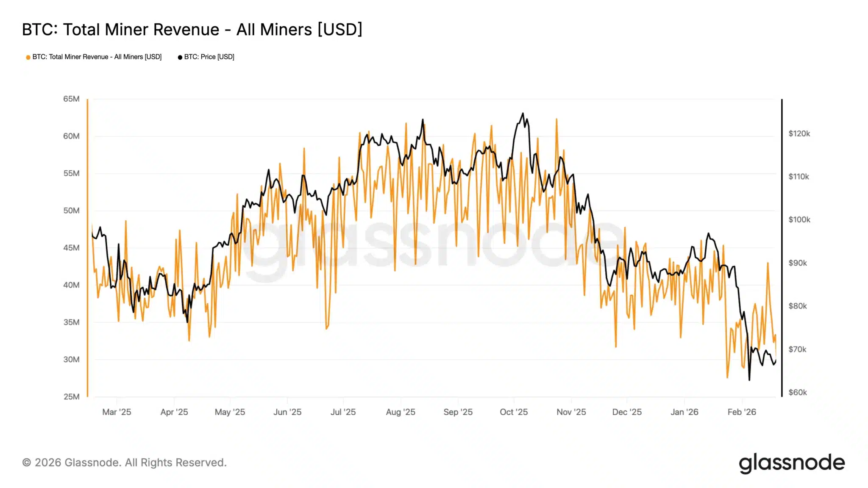This screenshot has height=488, width=868.
Task: Click the black BTC Price legend dot
Action: 180,57
